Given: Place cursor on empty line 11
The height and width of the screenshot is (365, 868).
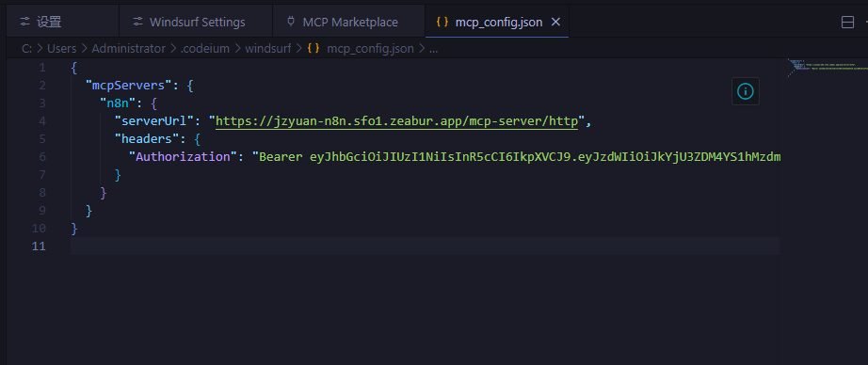Looking at the screenshot, I should (426, 246).
